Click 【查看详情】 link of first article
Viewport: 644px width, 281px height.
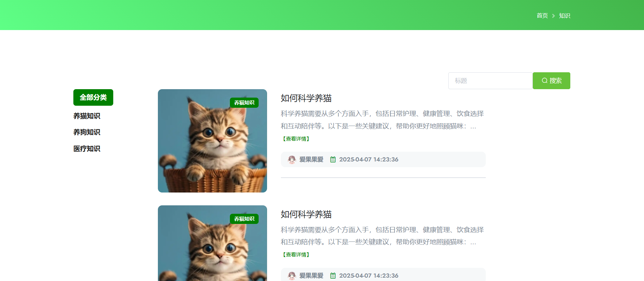click(296, 139)
